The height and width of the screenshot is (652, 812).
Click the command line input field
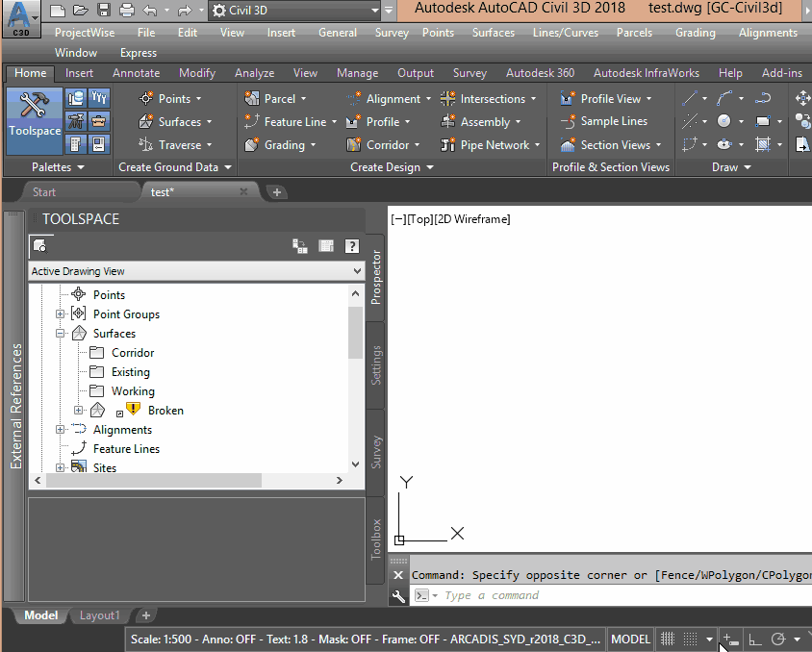point(611,595)
